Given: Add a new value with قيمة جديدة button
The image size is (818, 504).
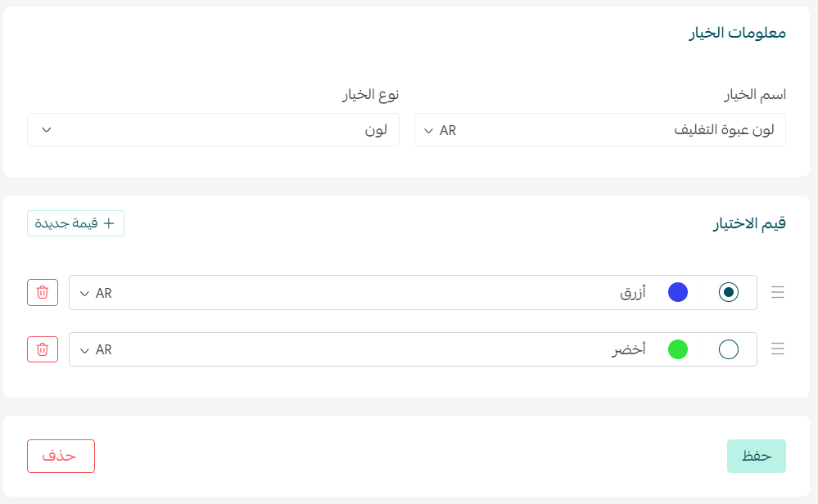Looking at the screenshot, I should (75, 223).
